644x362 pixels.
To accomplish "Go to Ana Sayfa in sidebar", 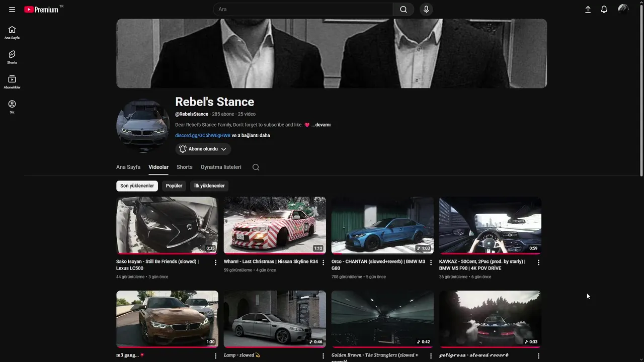I will click(x=12, y=33).
